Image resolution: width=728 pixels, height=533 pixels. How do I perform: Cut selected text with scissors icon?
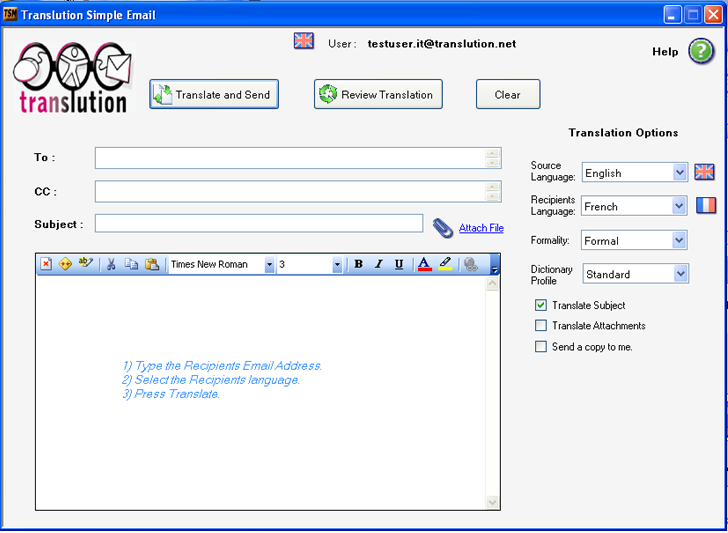(x=111, y=264)
